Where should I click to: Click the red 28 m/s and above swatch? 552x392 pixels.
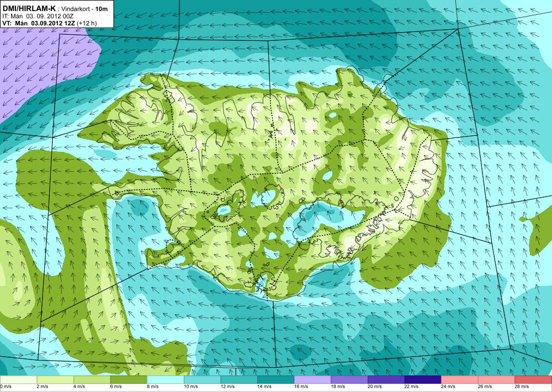point(533,380)
